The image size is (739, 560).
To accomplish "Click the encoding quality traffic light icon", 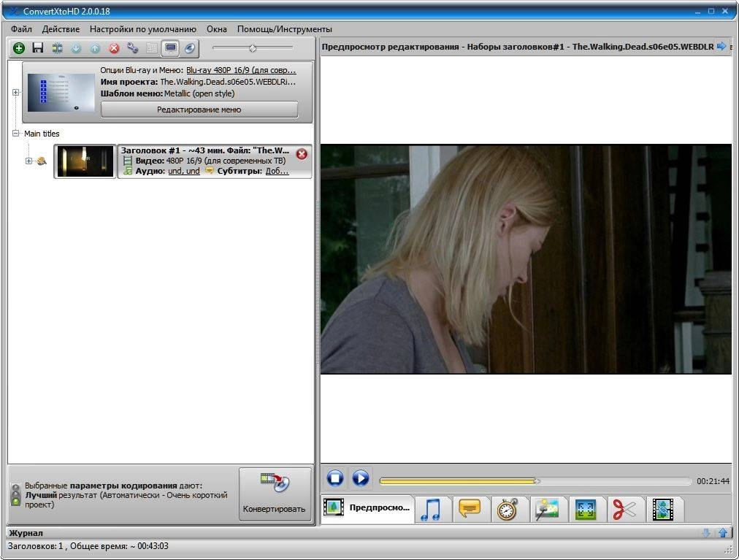I will coord(15,494).
